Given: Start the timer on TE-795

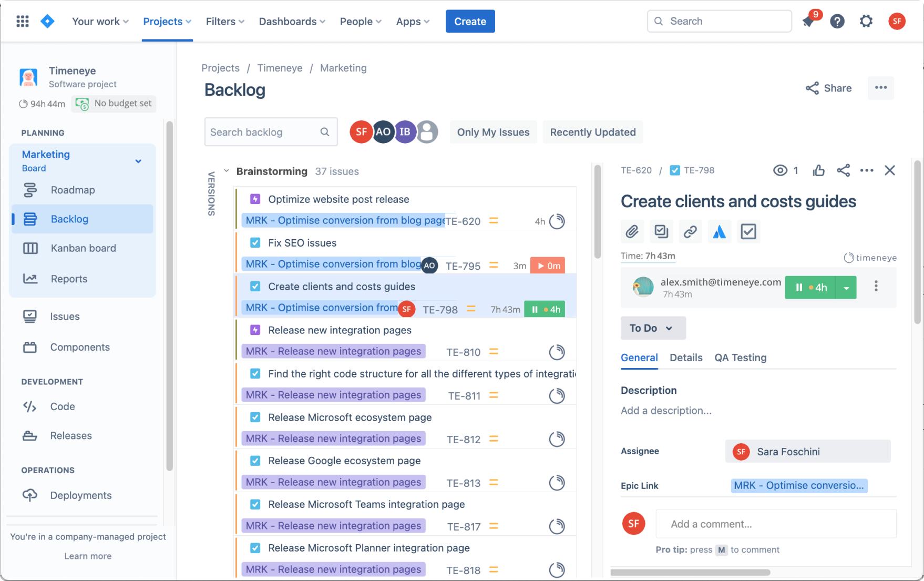Looking at the screenshot, I should [547, 266].
